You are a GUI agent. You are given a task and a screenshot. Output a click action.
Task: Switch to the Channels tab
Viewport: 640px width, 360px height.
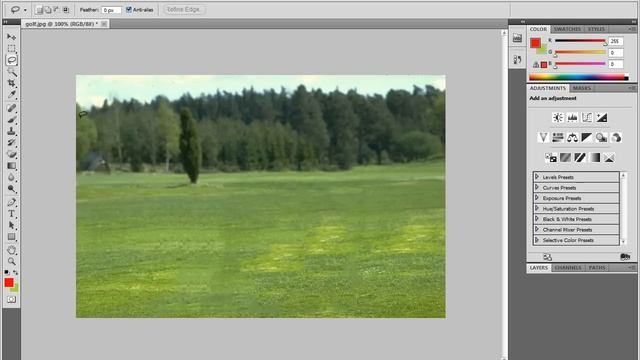coord(568,268)
